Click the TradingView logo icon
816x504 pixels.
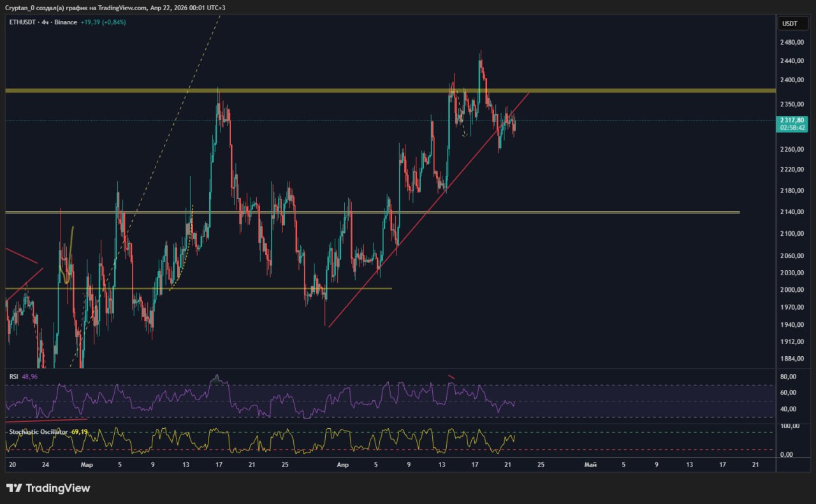pos(14,488)
